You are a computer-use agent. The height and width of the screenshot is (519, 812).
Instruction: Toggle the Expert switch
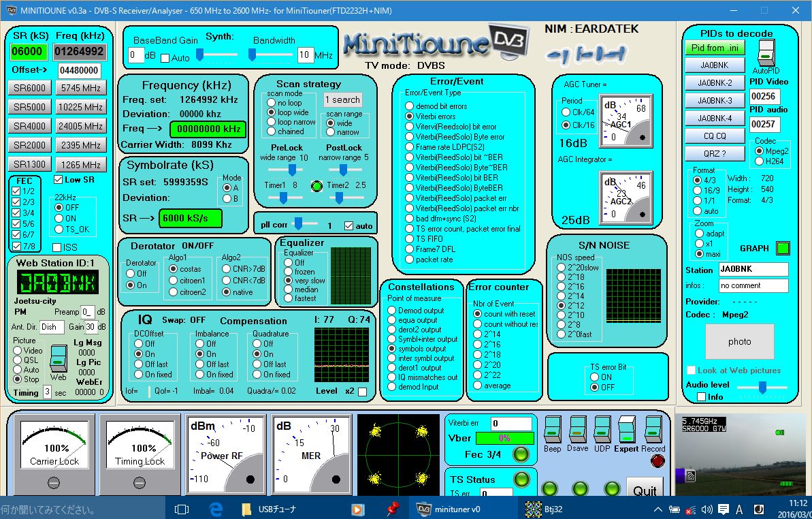click(627, 429)
